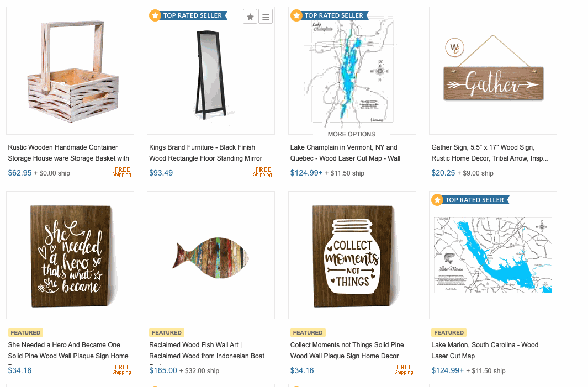Click Free Shipping badge on wooden basket listing
The height and width of the screenshot is (387, 588).
[x=122, y=172]
